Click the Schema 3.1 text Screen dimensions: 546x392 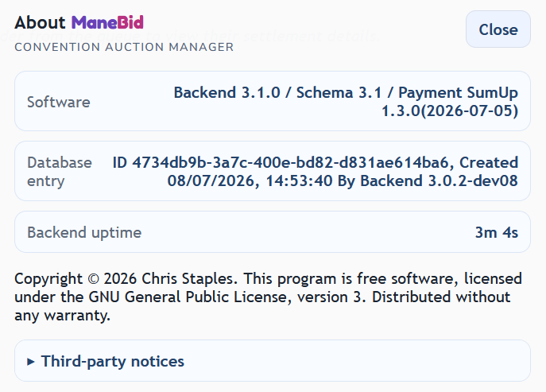pos(339,93)
